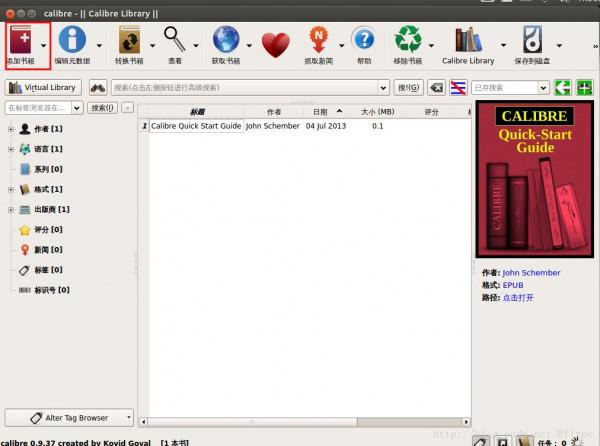Expand the Authors tree node
600x446 pixels.
11,129
